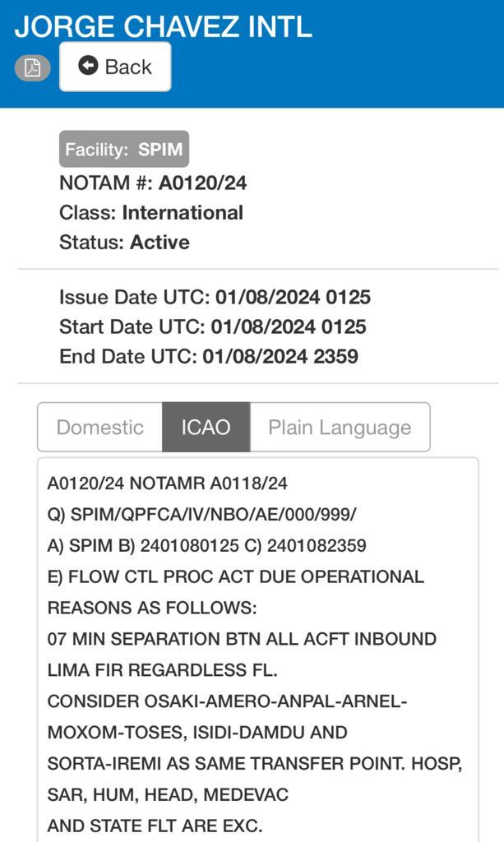Click the left arrow icon in Back

point(88,66)
